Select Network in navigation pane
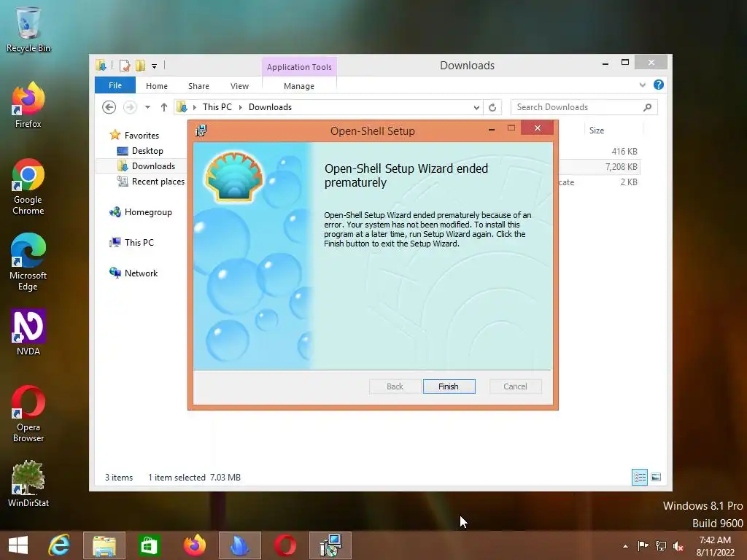747x560 pixels. tap(141, 273)
